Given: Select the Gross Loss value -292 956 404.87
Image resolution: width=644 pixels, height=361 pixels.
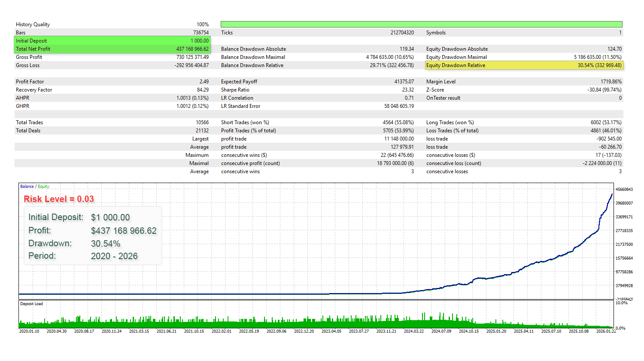Looking at the screenshot, I should coord(191,65).
